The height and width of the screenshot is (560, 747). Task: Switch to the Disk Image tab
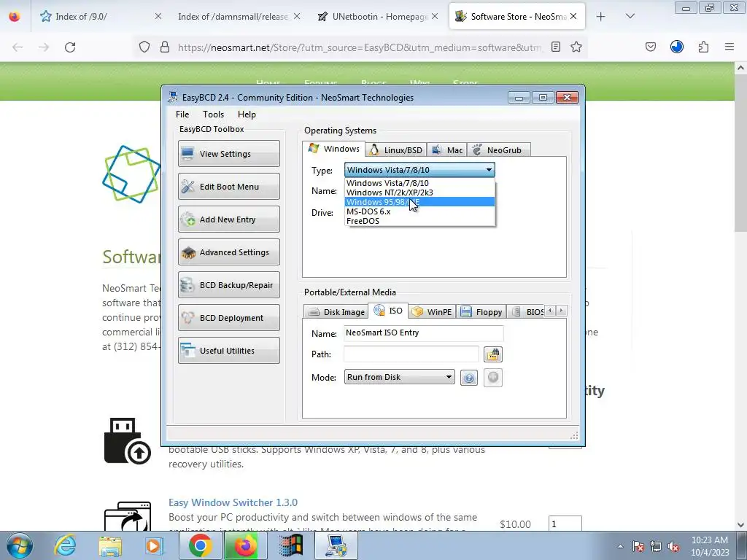pos(336,312)
